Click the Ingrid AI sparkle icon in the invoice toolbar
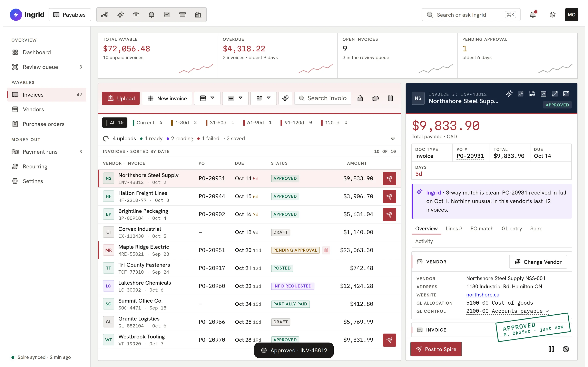Screen dimensions: 588x367 [x=285, y=98]
